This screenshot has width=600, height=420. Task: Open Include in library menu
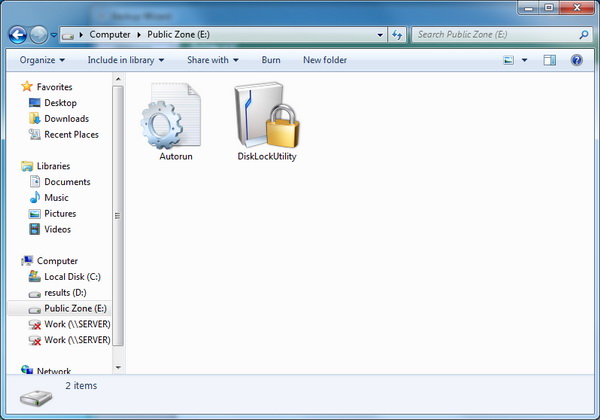tap(126, 60)
